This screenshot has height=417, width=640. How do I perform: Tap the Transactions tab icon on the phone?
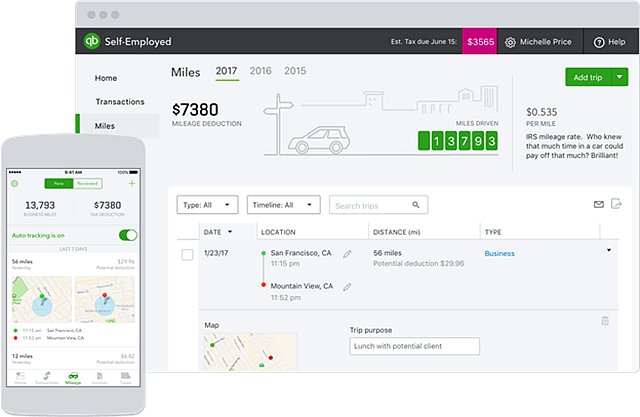tap(47, 377)
